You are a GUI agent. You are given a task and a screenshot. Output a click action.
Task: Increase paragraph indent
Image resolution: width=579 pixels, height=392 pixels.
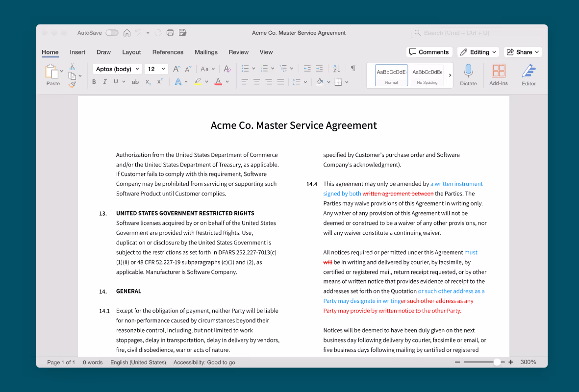(x=319, y=69)
